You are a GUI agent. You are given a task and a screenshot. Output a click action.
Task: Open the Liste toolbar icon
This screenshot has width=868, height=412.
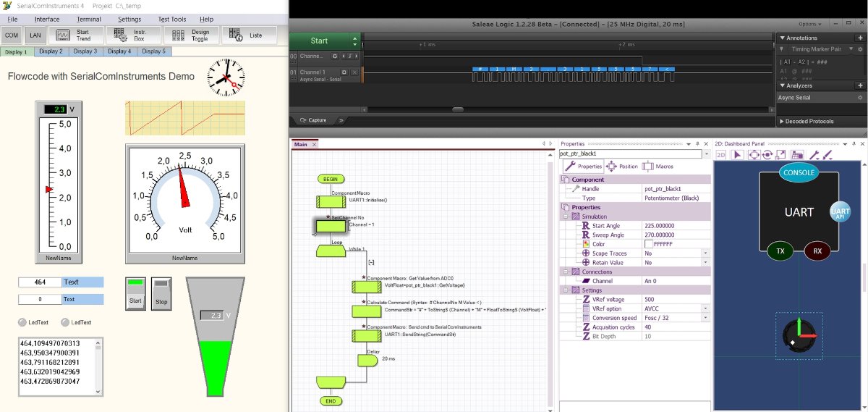(247, 35)
